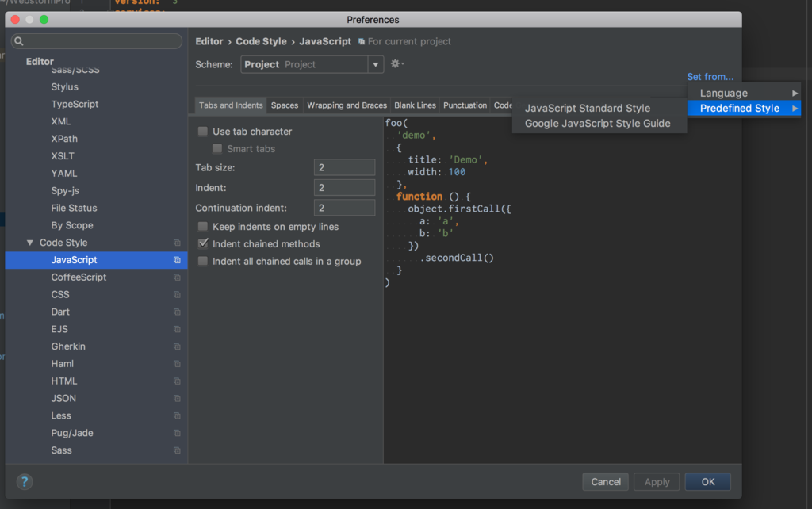
Task: Click the copy icon next to CoffeeScript
Action: (x=177, y=277)
